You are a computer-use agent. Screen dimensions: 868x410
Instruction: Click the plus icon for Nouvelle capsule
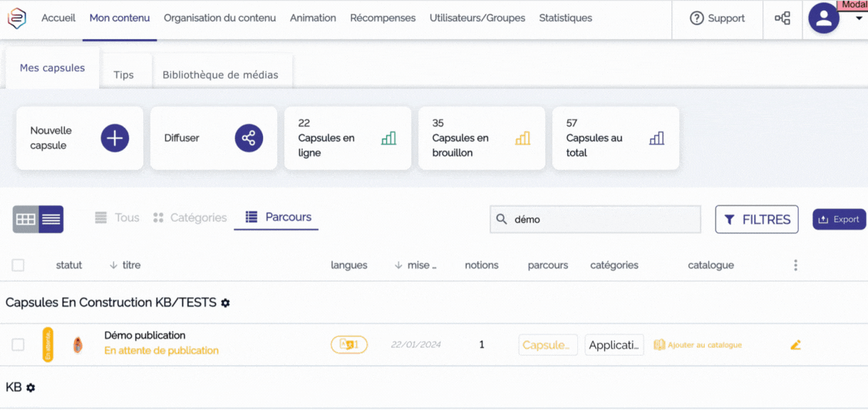(115, 138)
